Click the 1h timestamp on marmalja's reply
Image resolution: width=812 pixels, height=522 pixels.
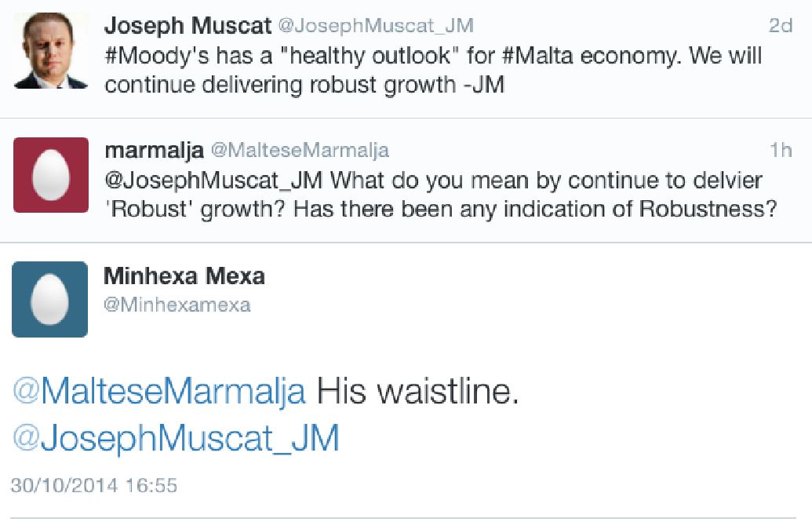(781, 150)
